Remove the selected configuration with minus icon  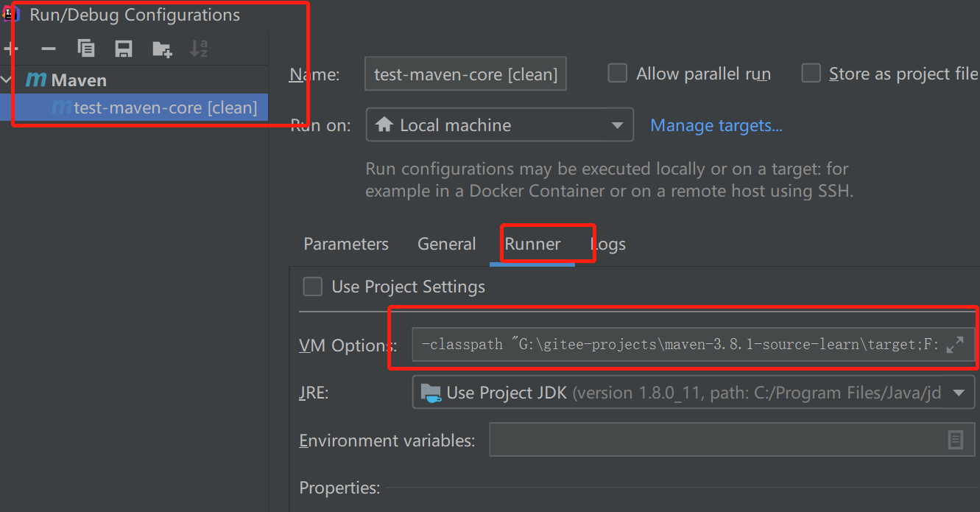coord(49,49)
